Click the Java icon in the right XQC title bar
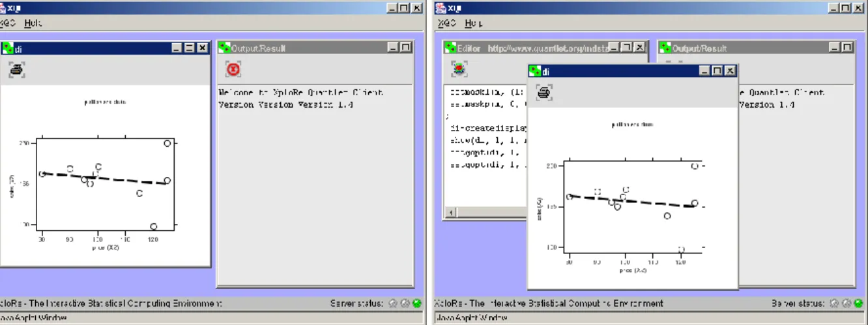868x325 pixels. click(x=441, y=7)
